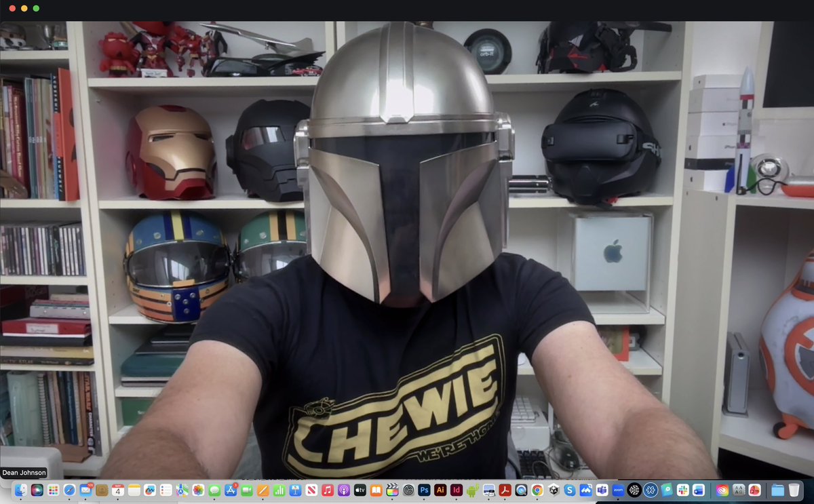The image size is (814, 504).
Task: Open Calendar icon showing date 4
Action: [118, 490]
